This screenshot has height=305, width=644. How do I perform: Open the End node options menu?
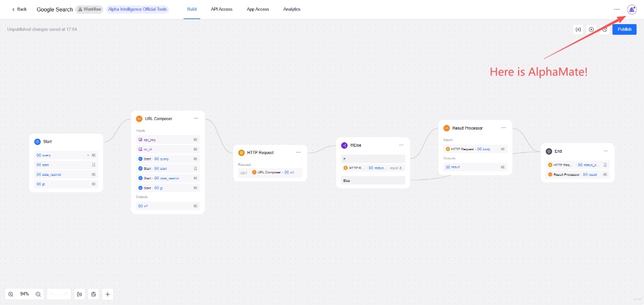[606, 151]
